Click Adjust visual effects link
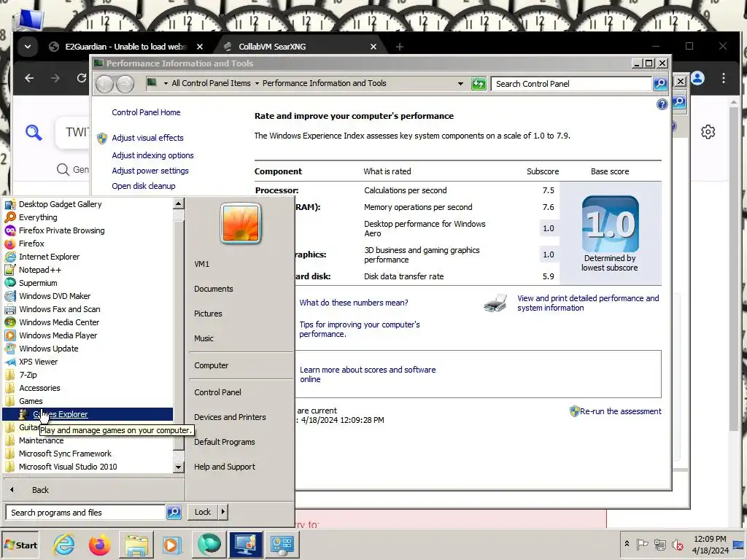Image resolution: width=747 pixels, height=560 pixels. 147,138
